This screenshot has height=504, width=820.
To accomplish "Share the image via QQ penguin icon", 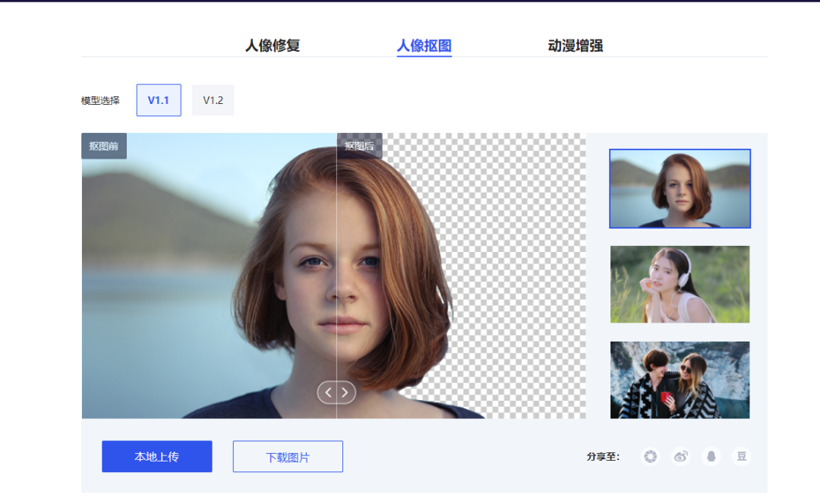I will pyautogui.click(x=711, y=456).
